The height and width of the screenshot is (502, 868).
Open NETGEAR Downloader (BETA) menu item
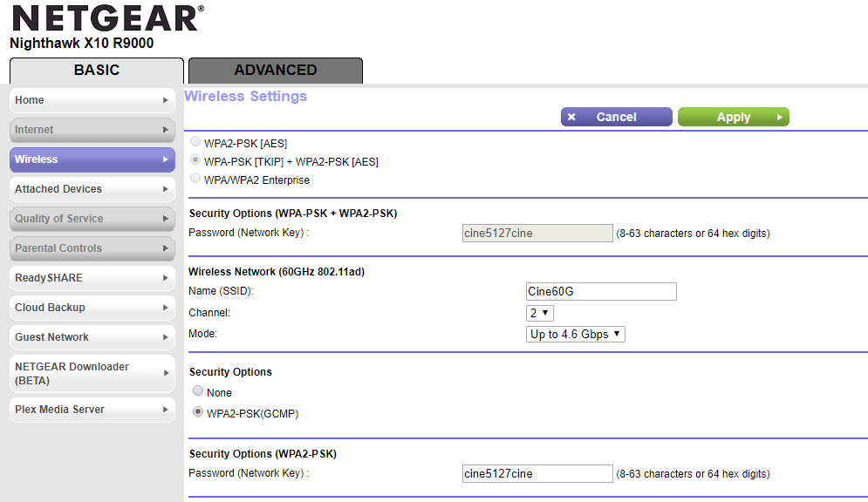92,373
